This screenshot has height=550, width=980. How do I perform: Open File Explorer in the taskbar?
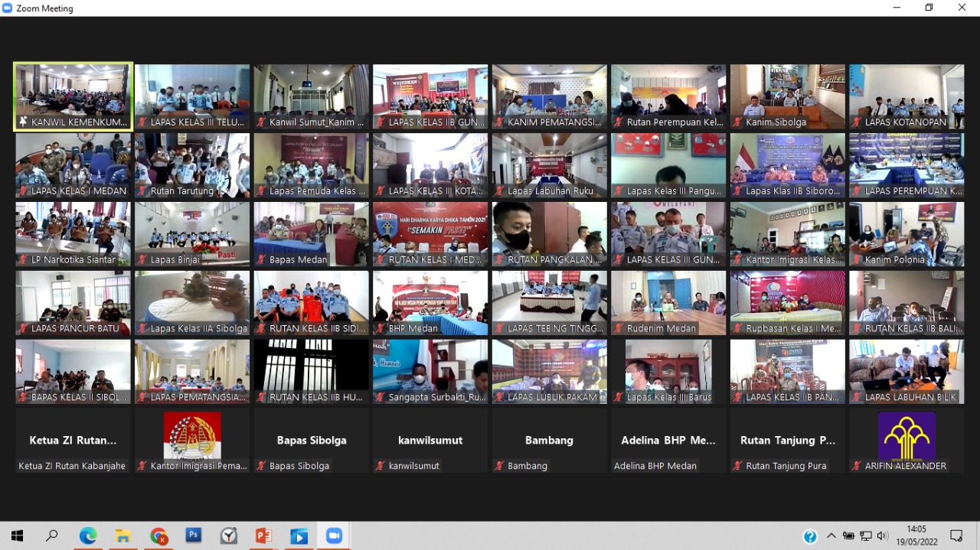click(123, 536)
